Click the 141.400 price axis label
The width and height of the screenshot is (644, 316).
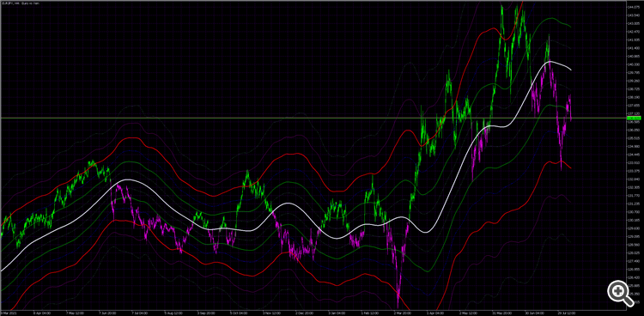coord(633,48)
